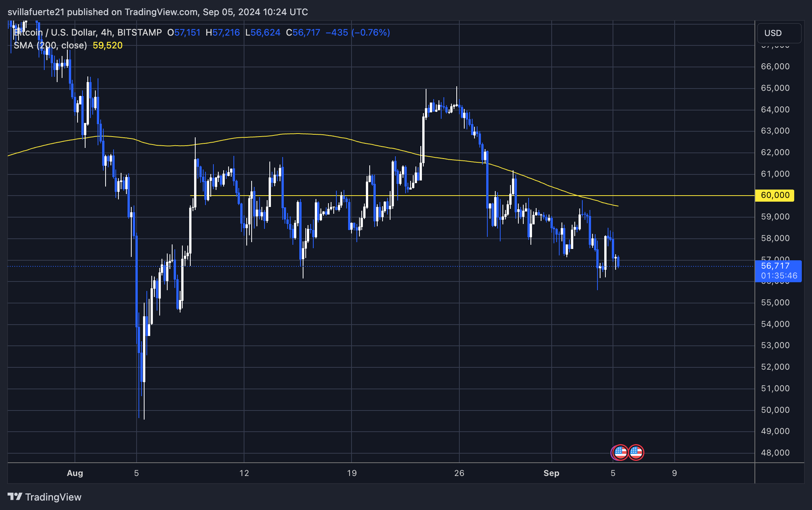Click the blue 56,717 current price label
The image size is (812, 510).
[x=774, y=266]
